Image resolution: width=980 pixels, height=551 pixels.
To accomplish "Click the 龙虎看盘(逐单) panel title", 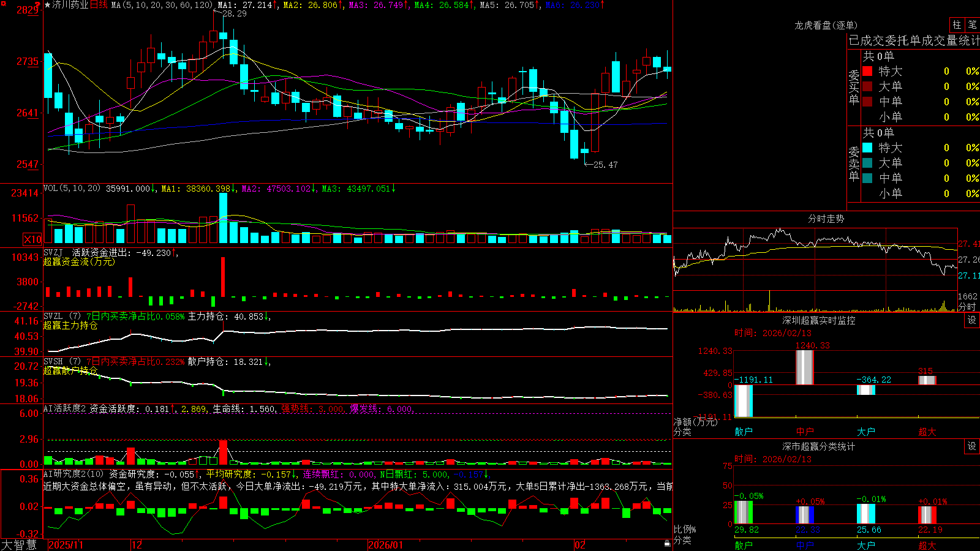I will point(826,25).
